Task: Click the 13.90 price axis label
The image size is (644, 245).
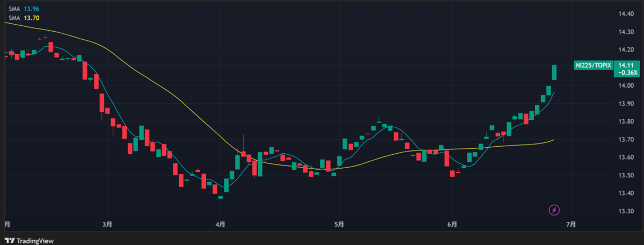Action: 626,104
